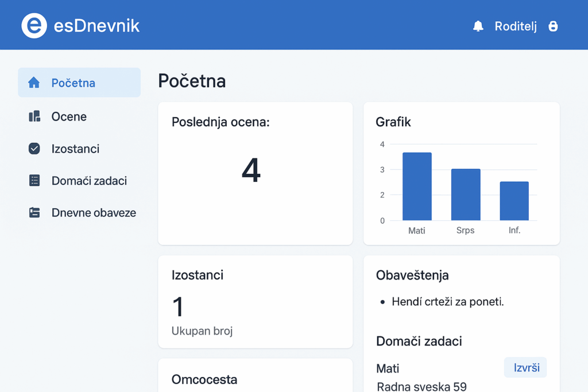The image size is (588, 392).
Task: Click the Omcocesta card heading
Action: 204,379
